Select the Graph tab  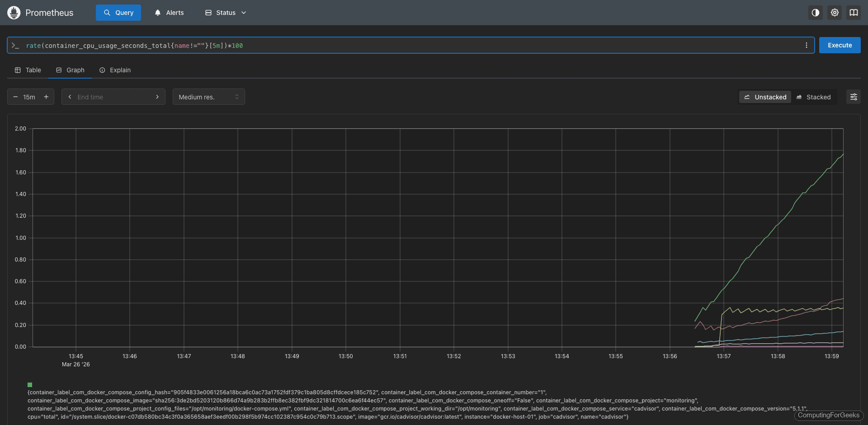tap(70, 70)
